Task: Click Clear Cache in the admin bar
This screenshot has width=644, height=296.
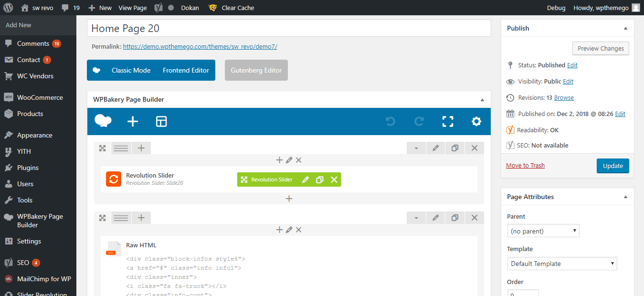Action: pyautogui.click(x=232, y=8)
